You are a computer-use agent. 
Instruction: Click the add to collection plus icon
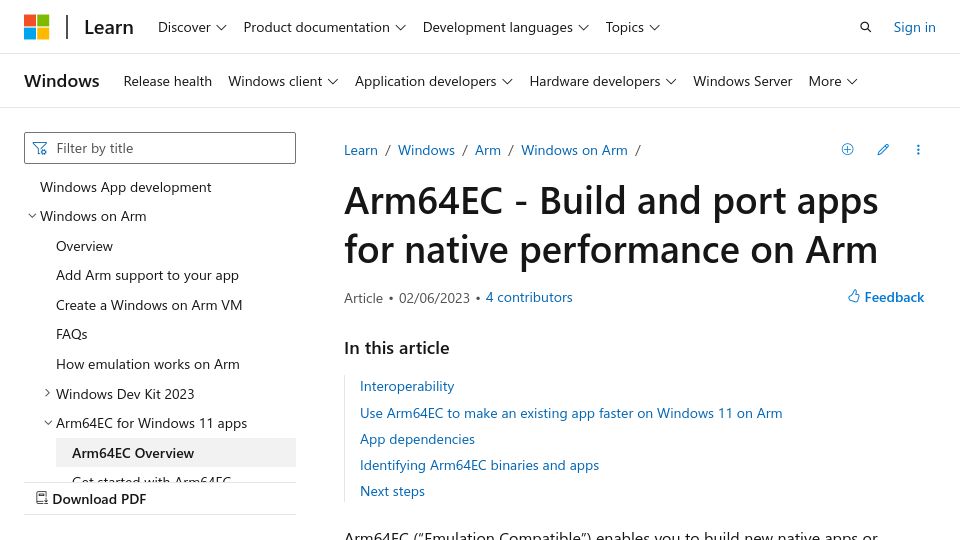coord(847,149)
